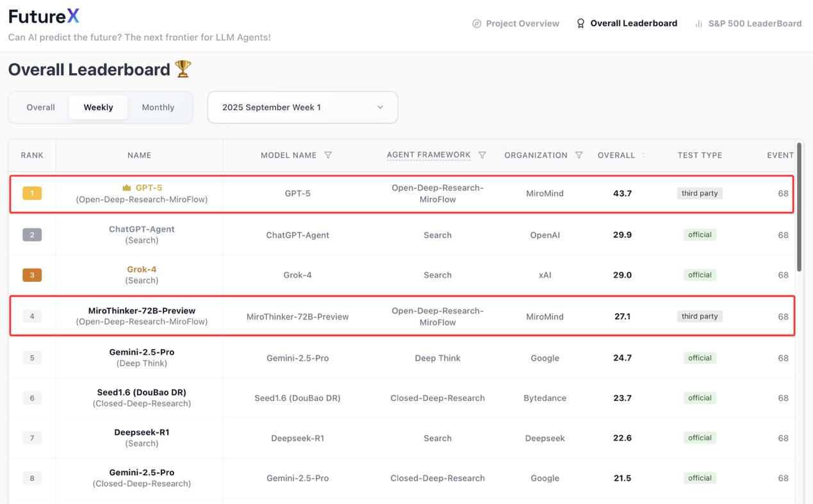Open the MiroThinker-72B-Preview entry name
813x504 pixels.
[x=142, y=311]
